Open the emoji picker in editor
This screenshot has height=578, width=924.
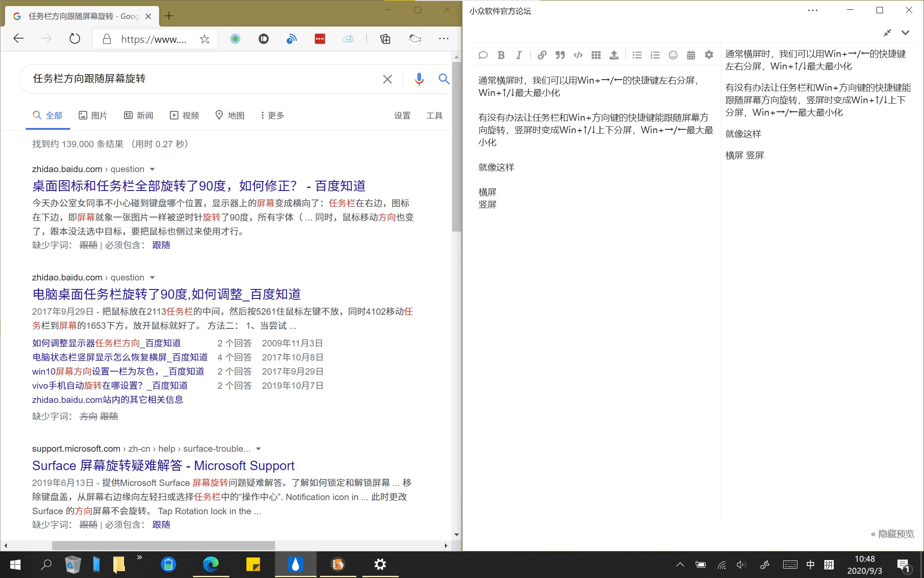tap(673, 55)
